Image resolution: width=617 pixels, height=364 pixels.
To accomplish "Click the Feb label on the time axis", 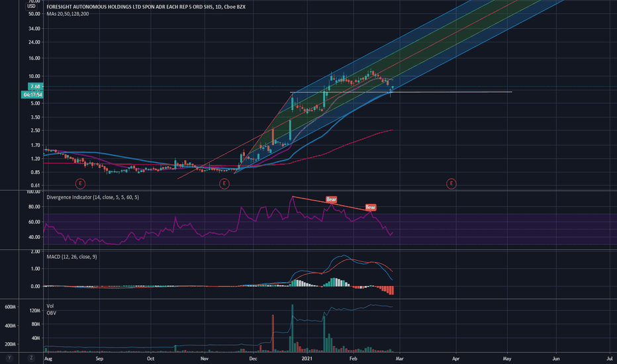I will (x=354, y=359).
